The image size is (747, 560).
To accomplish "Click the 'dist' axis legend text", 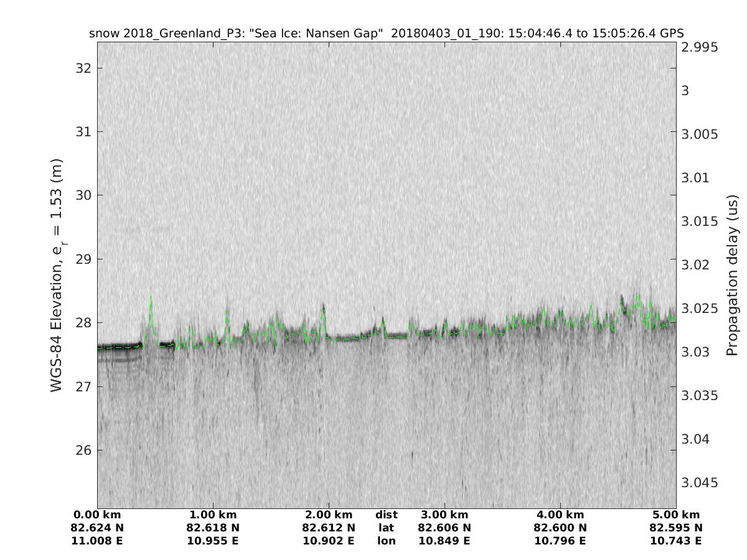I will (x=387, y=515).
